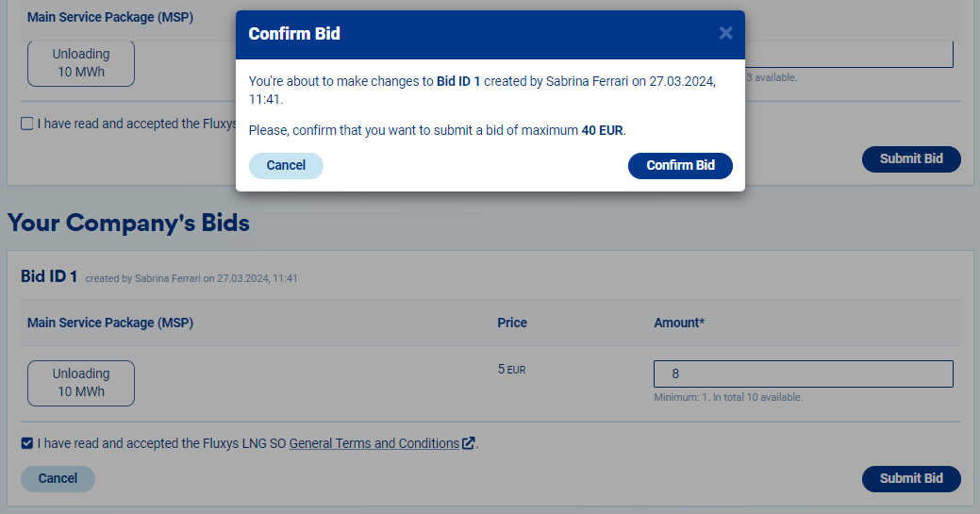The image size is (980, 514).
Task: Open the external link icon beside Terms
Action: (469, 443)
